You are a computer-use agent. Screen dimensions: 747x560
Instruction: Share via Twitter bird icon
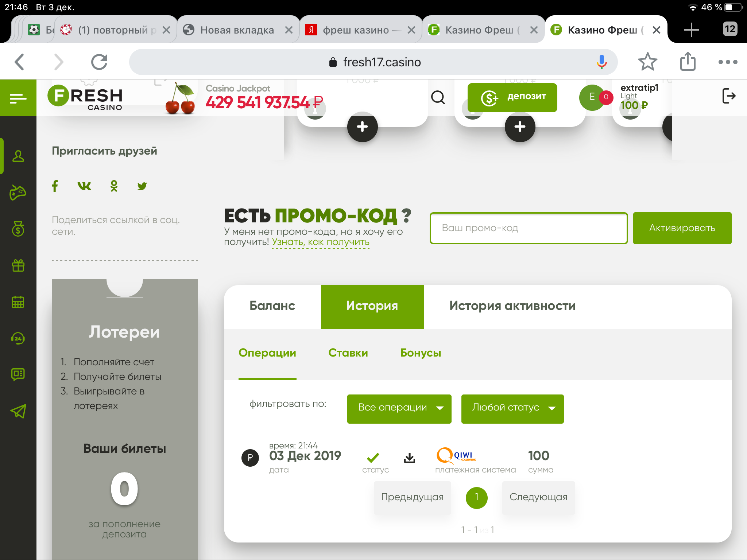(x=142, y=186)
